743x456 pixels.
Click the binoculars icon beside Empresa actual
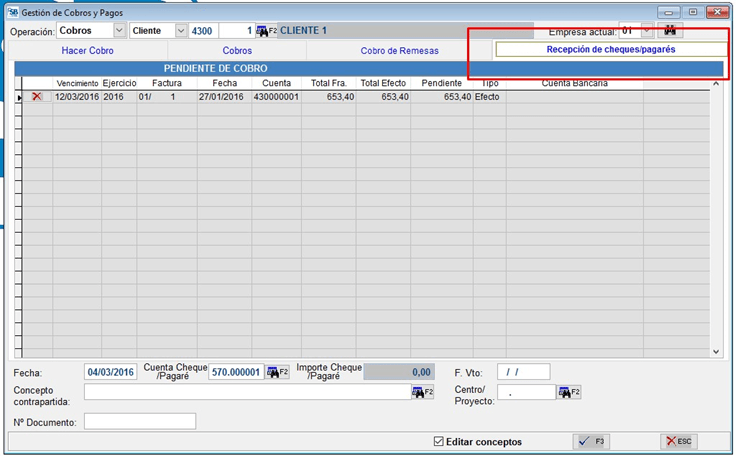(x=669, y=31)
